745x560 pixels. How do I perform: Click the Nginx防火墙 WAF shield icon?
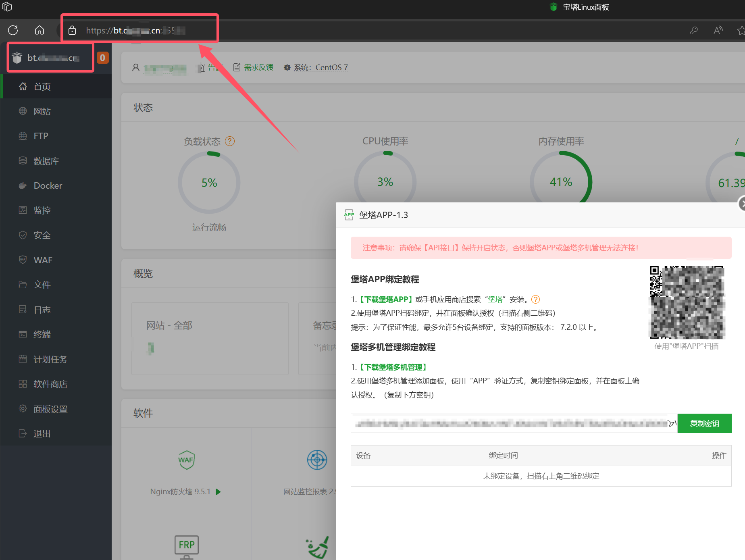[186, 460]
